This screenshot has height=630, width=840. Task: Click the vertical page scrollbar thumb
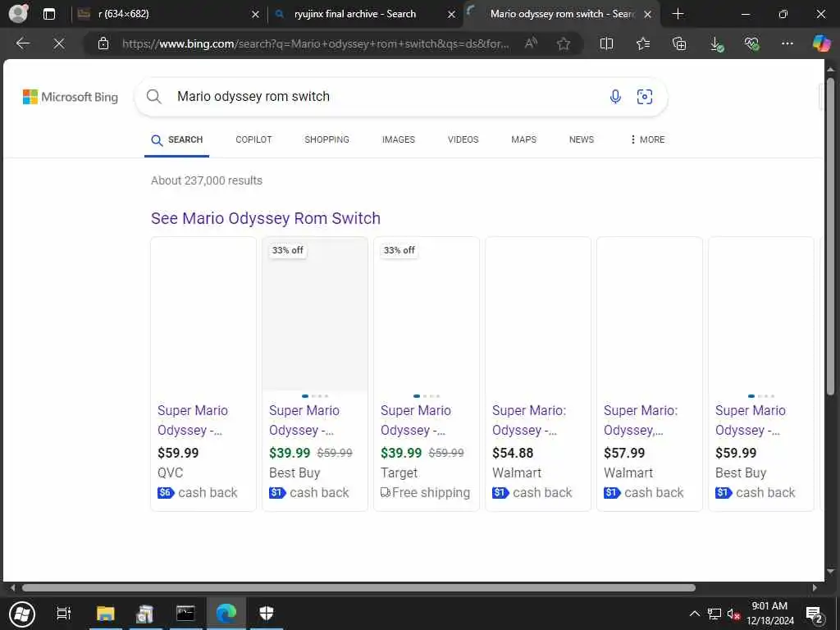[830, 236]
